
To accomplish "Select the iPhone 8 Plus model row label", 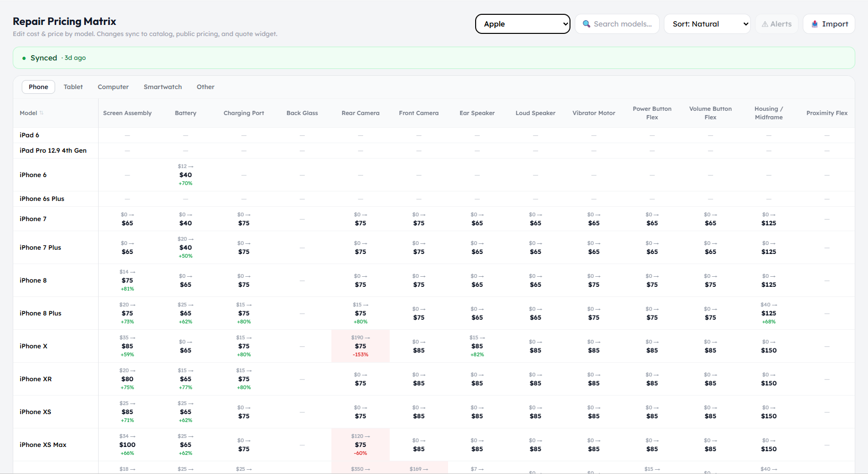I will 40,313.
